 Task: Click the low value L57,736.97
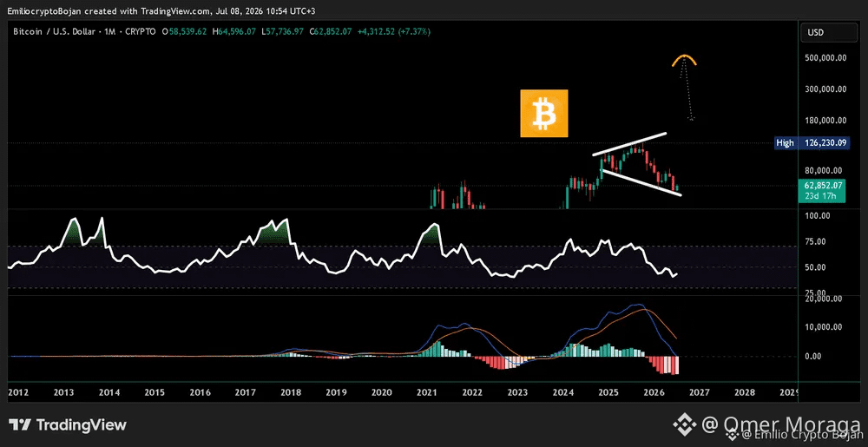pyautogui.click(x=284, y=32)
